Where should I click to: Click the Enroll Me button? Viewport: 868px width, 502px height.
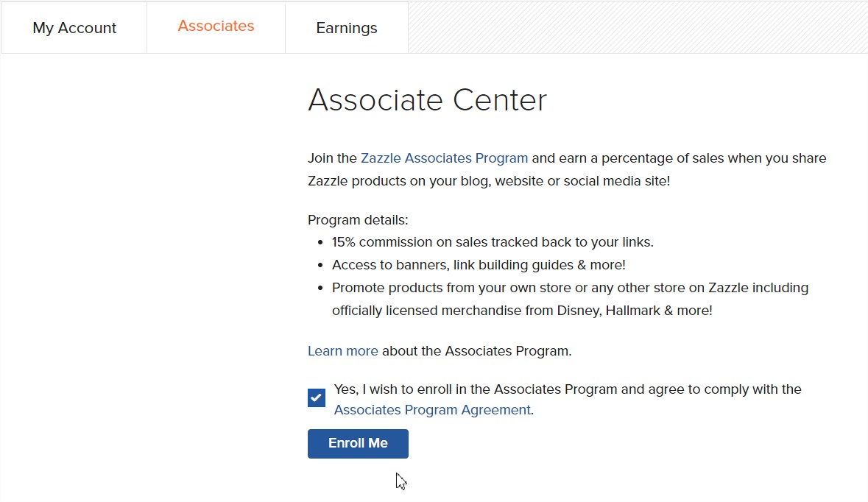point(358,443)
